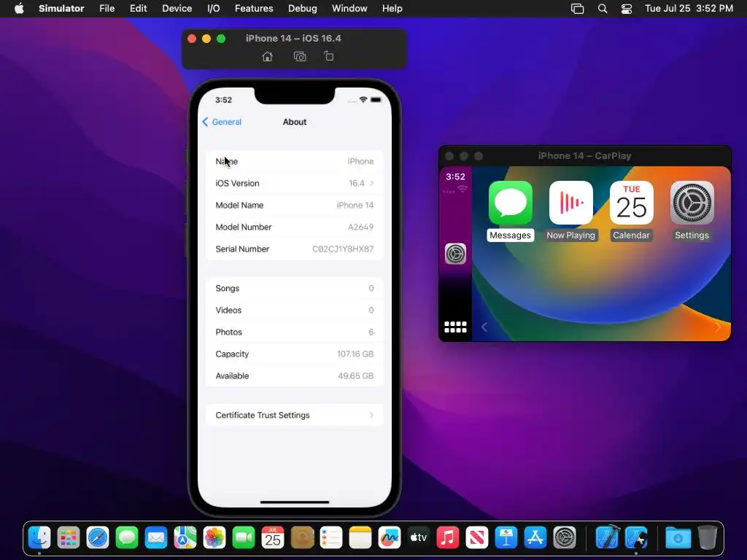Open Notes from the Dock
Screen dimensions: 747x560
tap(360, 538)
